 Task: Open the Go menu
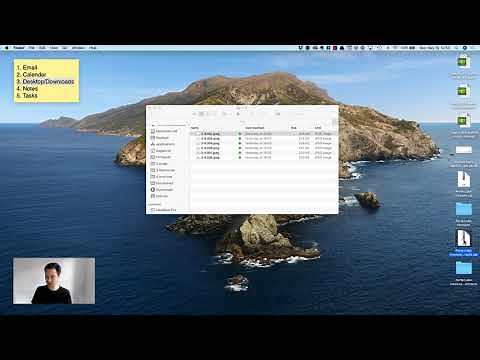coord(65,48)
